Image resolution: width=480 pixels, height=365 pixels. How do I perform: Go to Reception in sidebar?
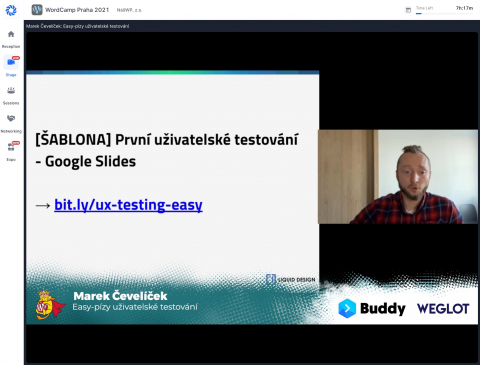click(x=11, y=39)
